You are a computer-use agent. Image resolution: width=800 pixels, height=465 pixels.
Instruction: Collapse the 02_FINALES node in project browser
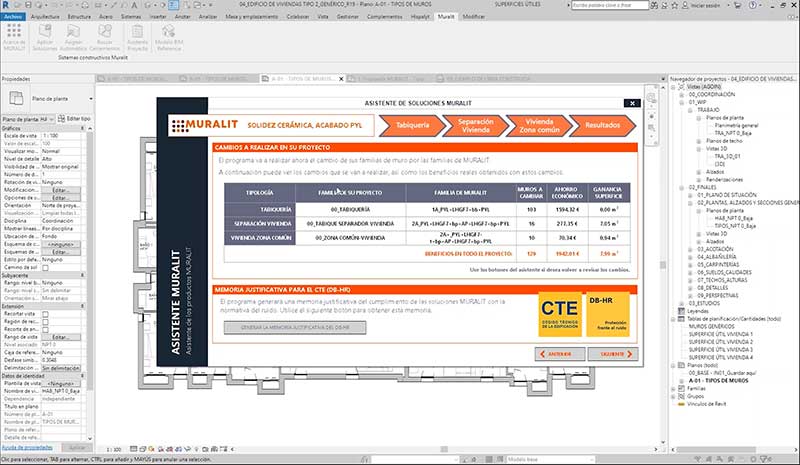pos(682,187)
